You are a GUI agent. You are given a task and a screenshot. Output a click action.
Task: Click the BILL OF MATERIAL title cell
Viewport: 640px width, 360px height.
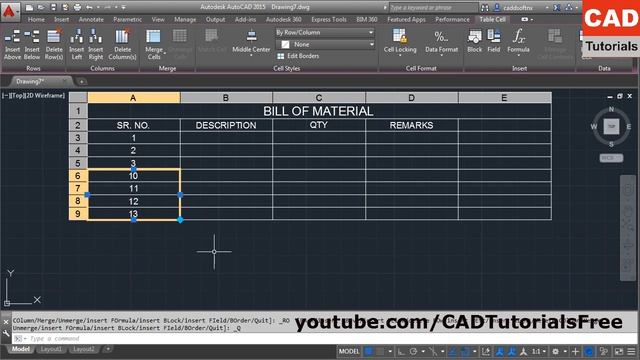pyautogui.click(x=319, y=111)
